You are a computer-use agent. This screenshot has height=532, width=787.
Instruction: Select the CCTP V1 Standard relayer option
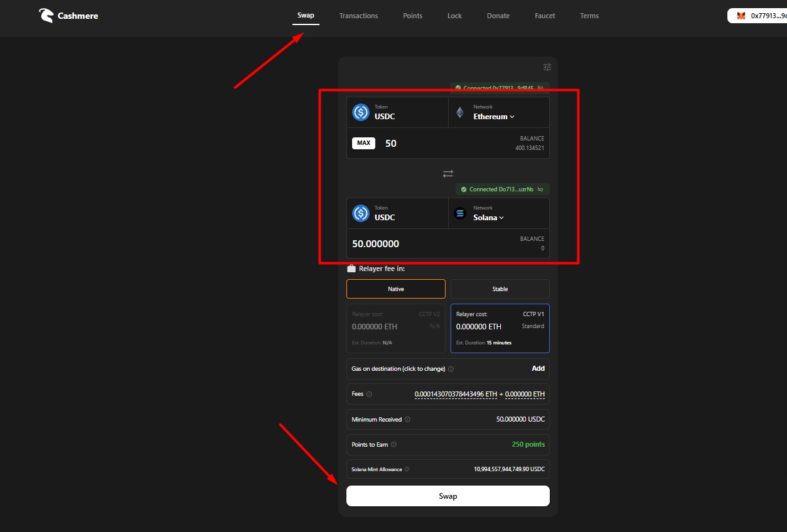[500, 328]
